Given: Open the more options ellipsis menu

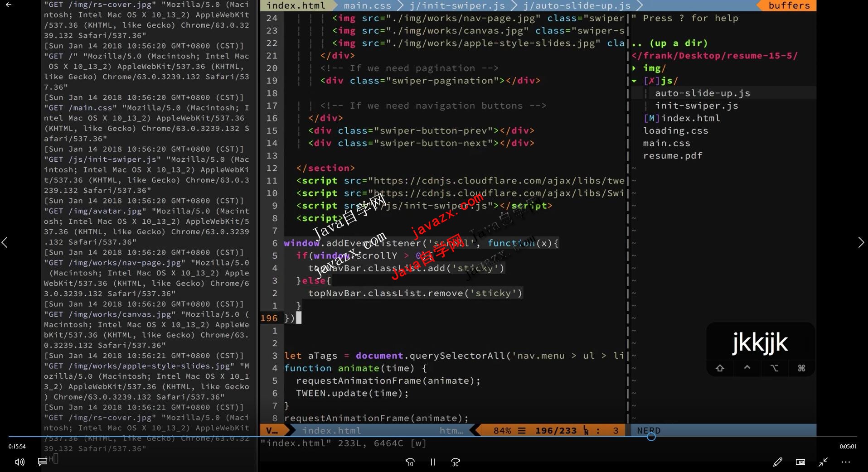Looking at the screenshot, I should (846, 462).
